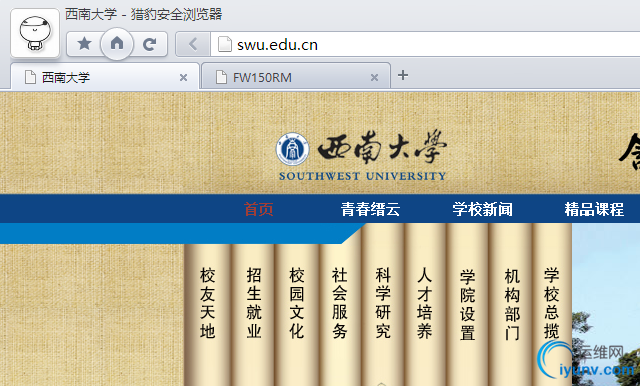
Task: Navigate back with the arrow button
Action: tap(193, 44)
